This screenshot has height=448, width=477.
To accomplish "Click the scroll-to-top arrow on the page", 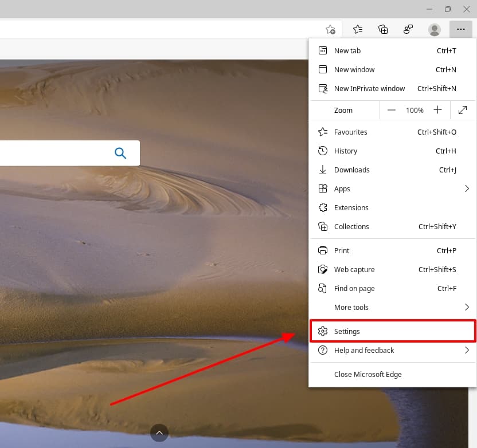I will click(x=159, y=433).
